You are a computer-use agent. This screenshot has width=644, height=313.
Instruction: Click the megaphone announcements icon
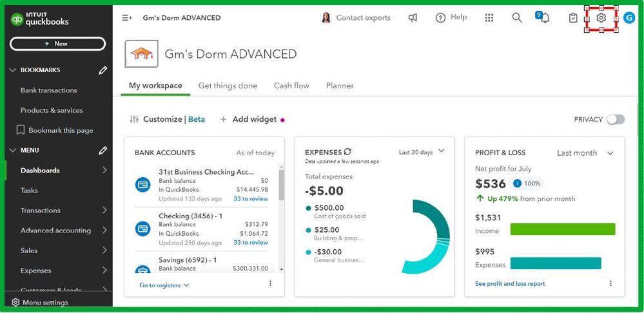tap(413, 18)
